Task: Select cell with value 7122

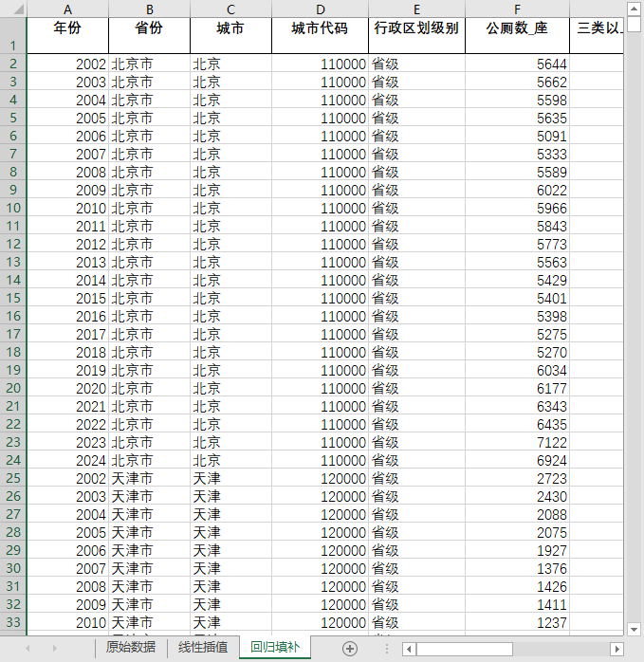Action: coord(517,443)
